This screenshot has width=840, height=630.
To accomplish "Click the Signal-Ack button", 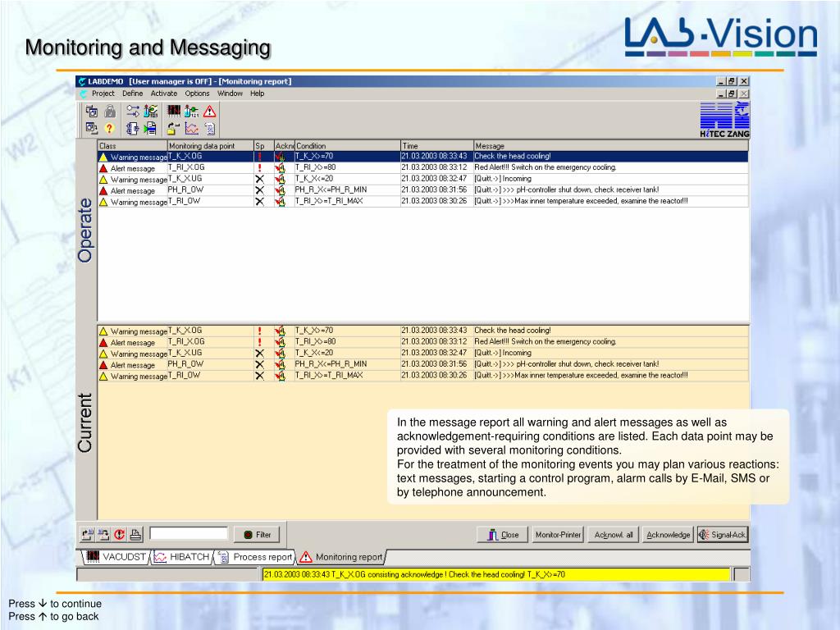I will (x=723, y=535).
